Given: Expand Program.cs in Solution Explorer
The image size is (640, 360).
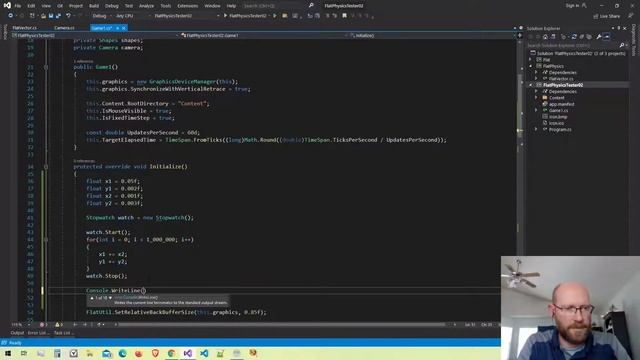Looking at the screenshot, I should [x=536, y=129].
